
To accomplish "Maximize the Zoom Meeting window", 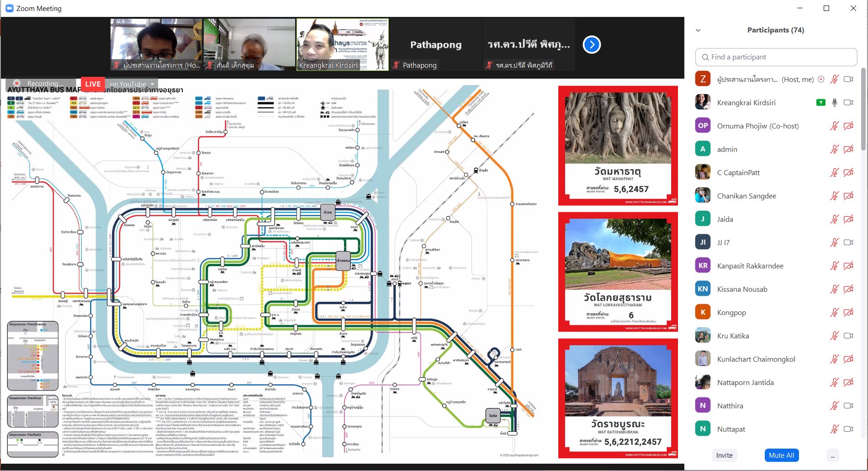I will 826,8.
